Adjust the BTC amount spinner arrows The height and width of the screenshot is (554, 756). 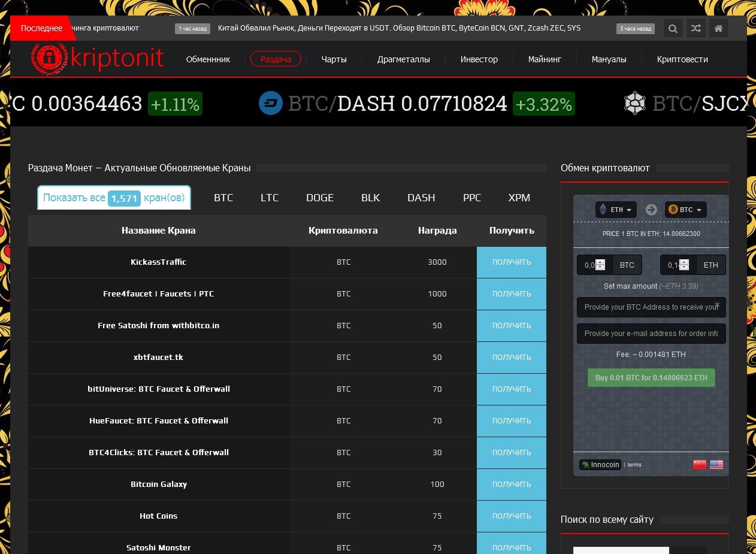[x=600, y=265]
